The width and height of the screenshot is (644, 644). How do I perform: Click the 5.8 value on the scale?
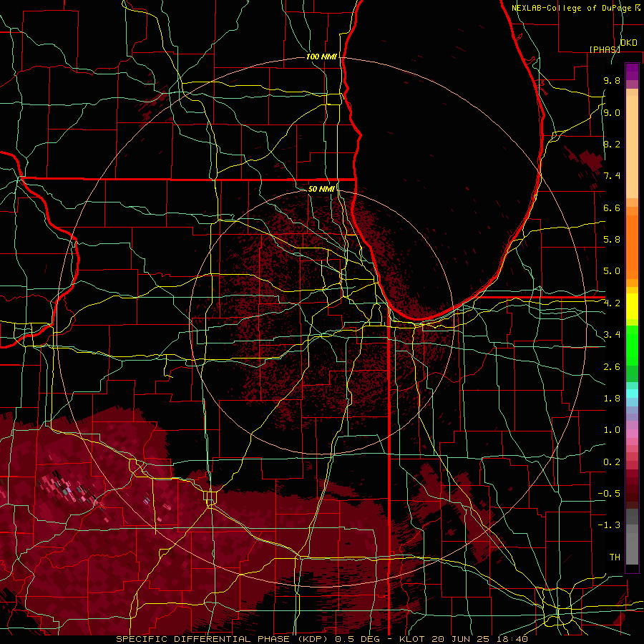tap(612, 240)
